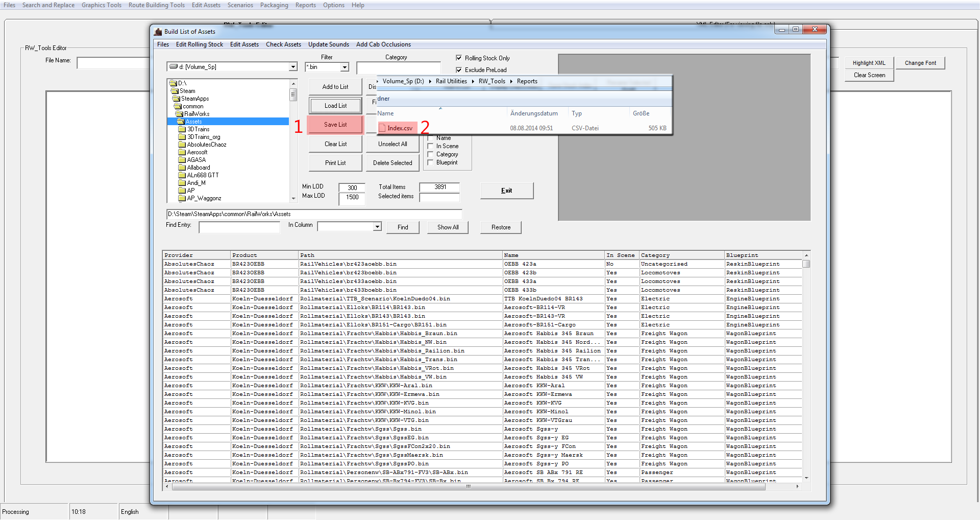Open the Graphics Tools menu in main window
980x520 pixels.
pos(102,5)
